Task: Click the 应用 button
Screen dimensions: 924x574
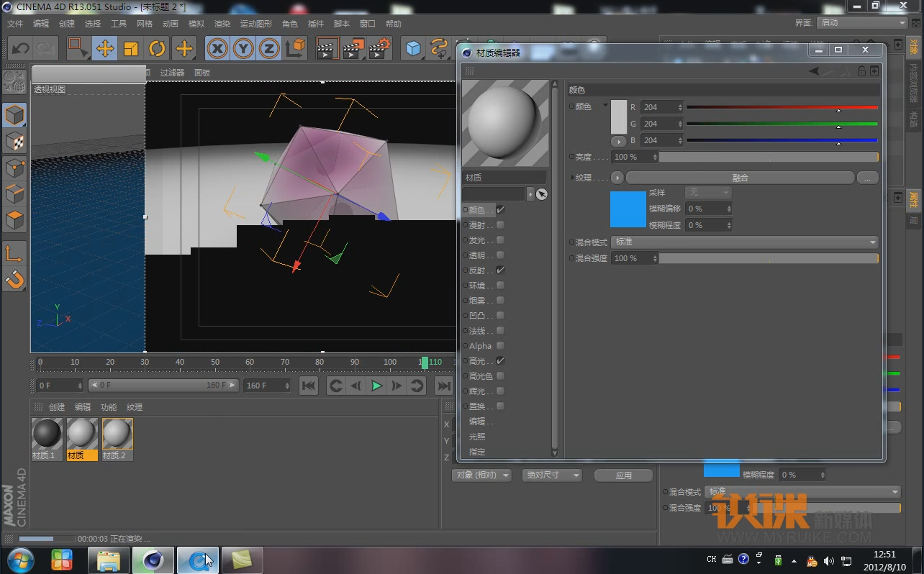Action: tap(624, 475)
